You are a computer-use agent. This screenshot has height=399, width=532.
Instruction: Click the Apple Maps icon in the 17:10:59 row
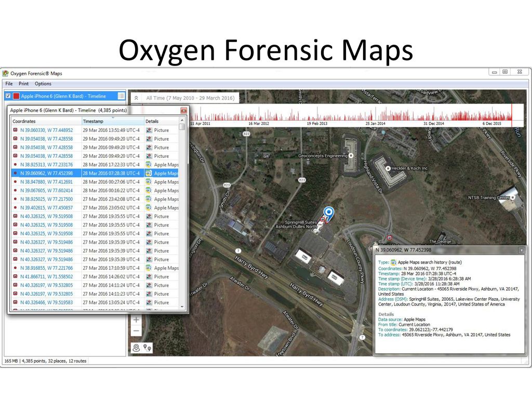click(149, 268)
